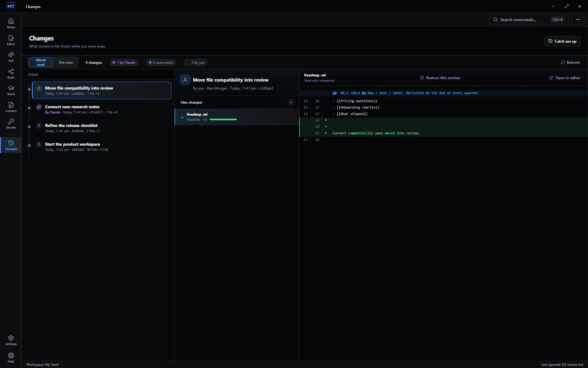Screen dimensions: 588x368
Task: Toggle window fullscreen with expand arrows icon
Action: pyautogui.click(x=567, y=6)
